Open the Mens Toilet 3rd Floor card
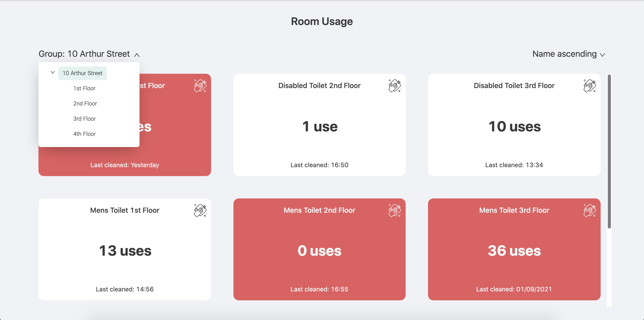Screen dimensions: 644x320 [514, 249]
